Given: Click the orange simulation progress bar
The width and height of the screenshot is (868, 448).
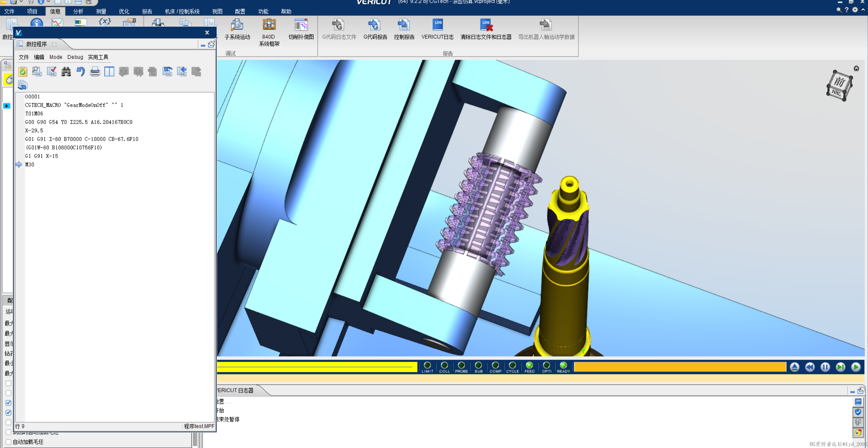Looking at the screenshot, I should tap(680, 367).
